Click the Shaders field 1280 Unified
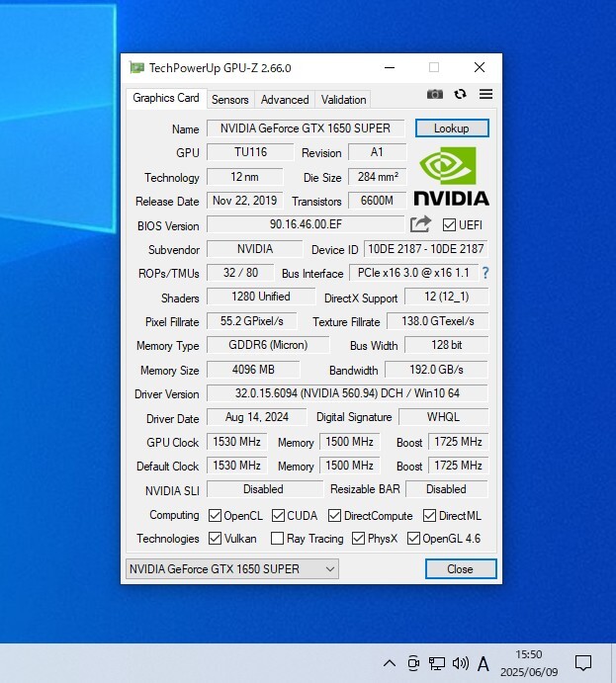 coord(261,297)
